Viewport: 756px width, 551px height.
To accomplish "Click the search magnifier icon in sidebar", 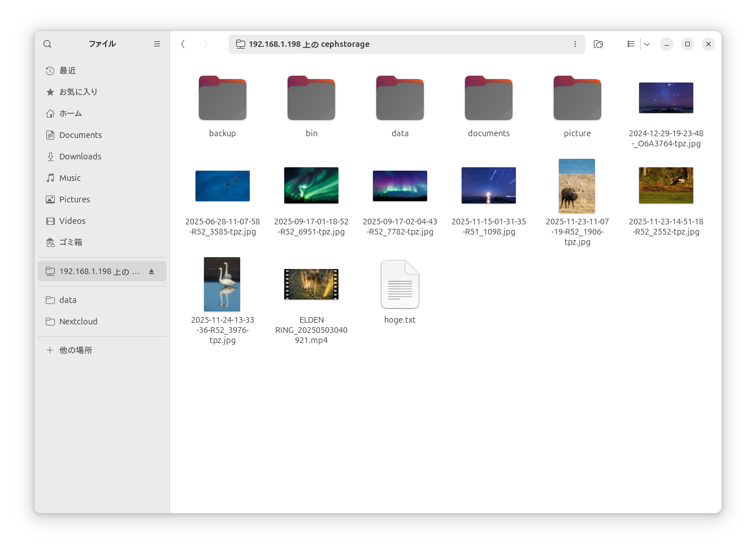I will (47, 44).
